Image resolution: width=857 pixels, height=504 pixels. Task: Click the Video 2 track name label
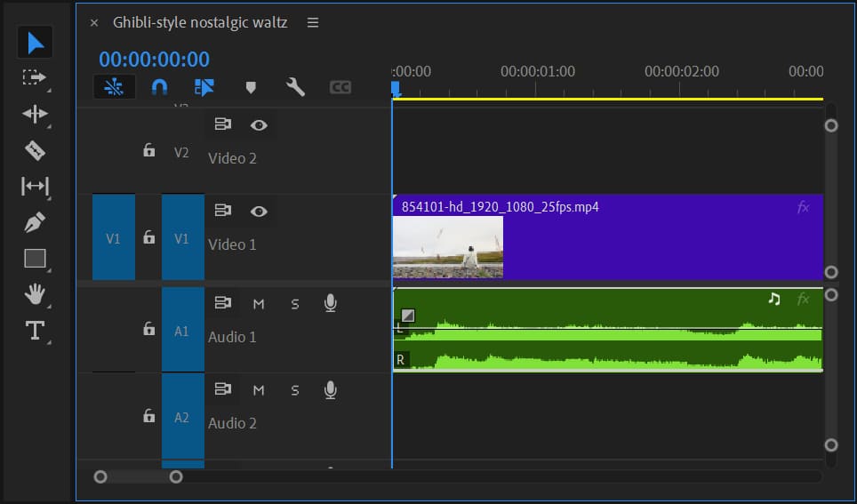(x=232, y=158)
